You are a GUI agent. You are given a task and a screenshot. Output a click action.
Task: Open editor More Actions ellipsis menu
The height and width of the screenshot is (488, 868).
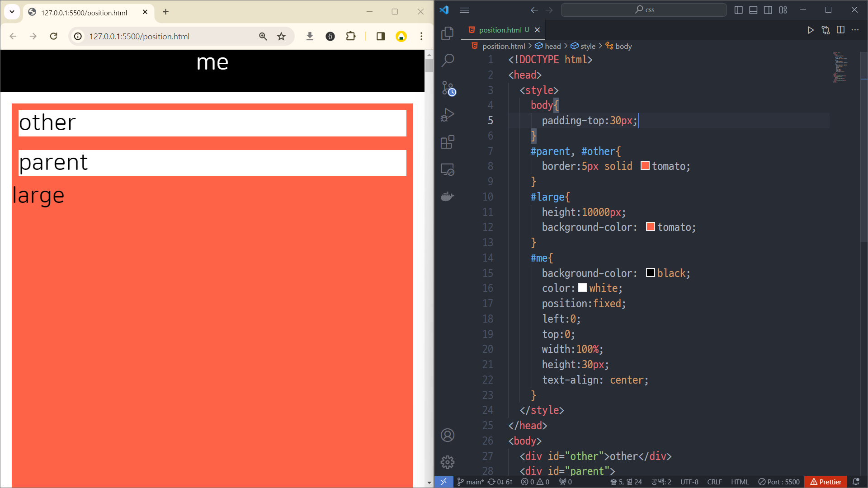pyautogui.click(x=855, y=30)
